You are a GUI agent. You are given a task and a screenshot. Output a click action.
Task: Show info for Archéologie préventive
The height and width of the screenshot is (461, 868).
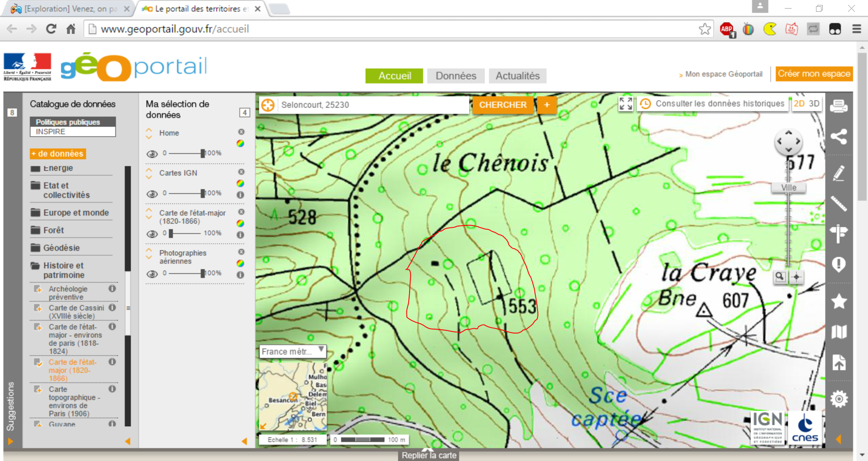(112, 288)
